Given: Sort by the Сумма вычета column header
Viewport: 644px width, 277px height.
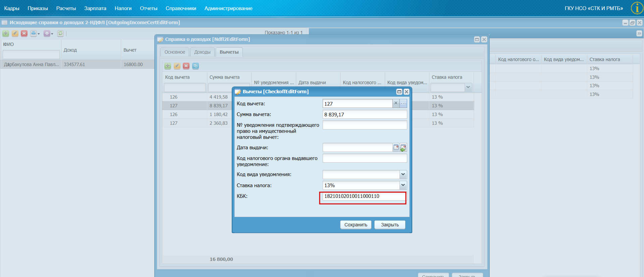Looking at the screenshot, I should click(224, 77).
